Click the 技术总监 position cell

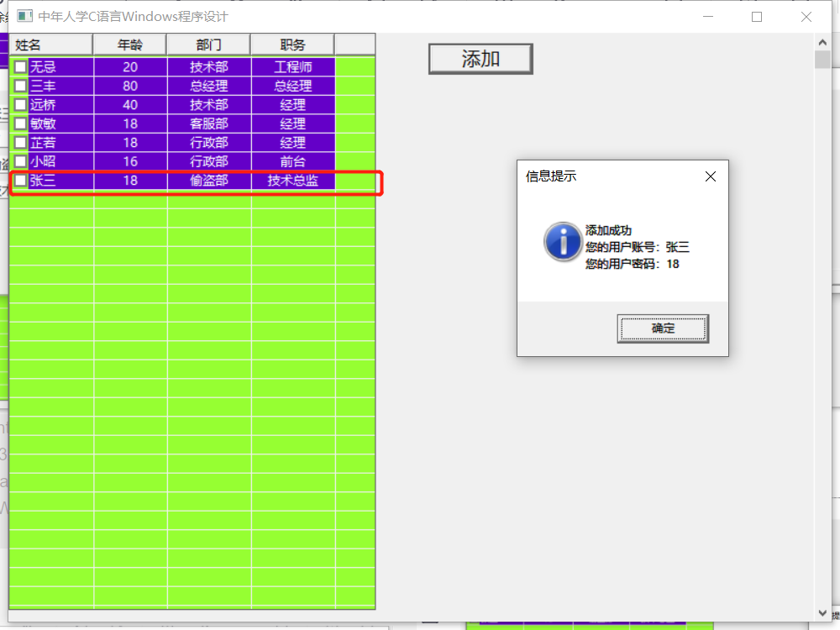point(293,181)
